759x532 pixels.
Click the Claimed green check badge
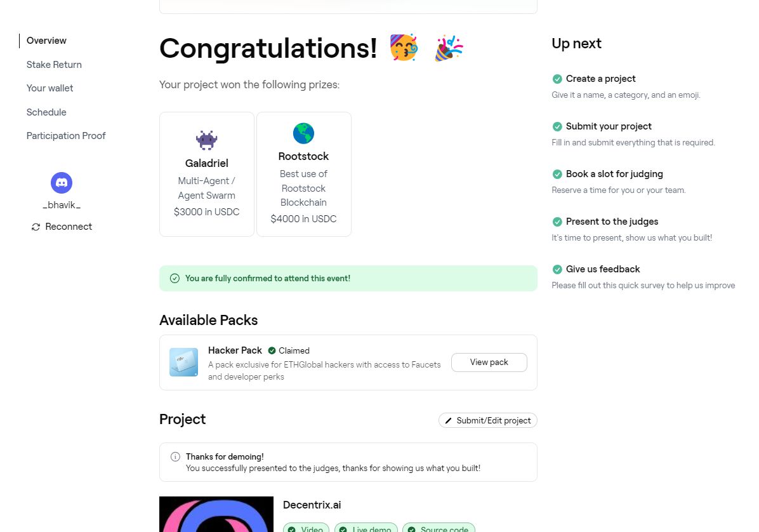(x=272, y=350)
